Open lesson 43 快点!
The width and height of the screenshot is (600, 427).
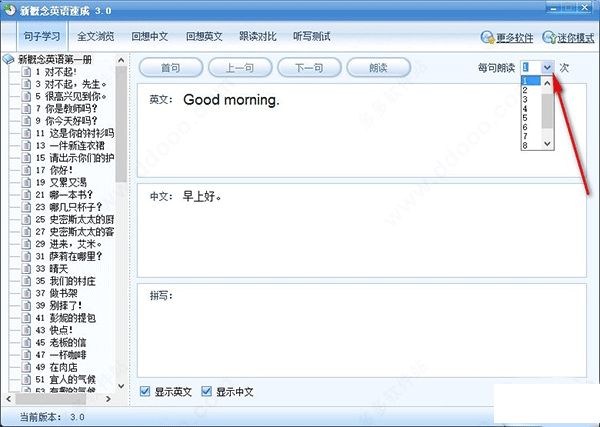[x=54, y=330]
